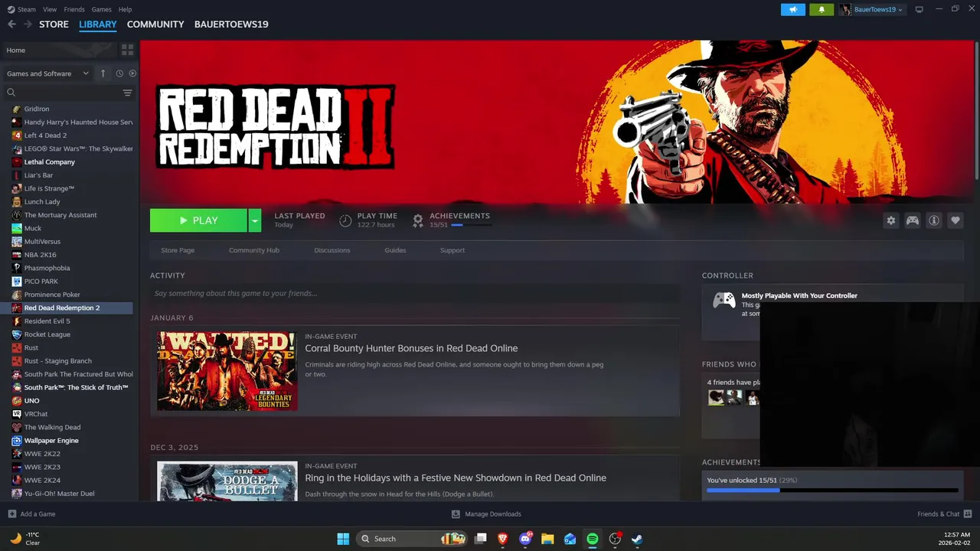
Task: Open the Phasmophobia icon in library
Action: click(x=17, y=268)
